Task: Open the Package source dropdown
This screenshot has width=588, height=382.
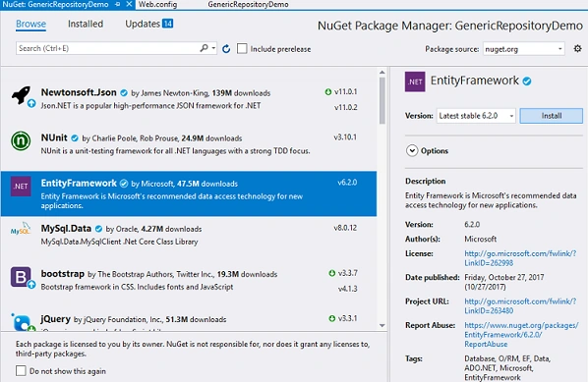Action: (523, 49)
